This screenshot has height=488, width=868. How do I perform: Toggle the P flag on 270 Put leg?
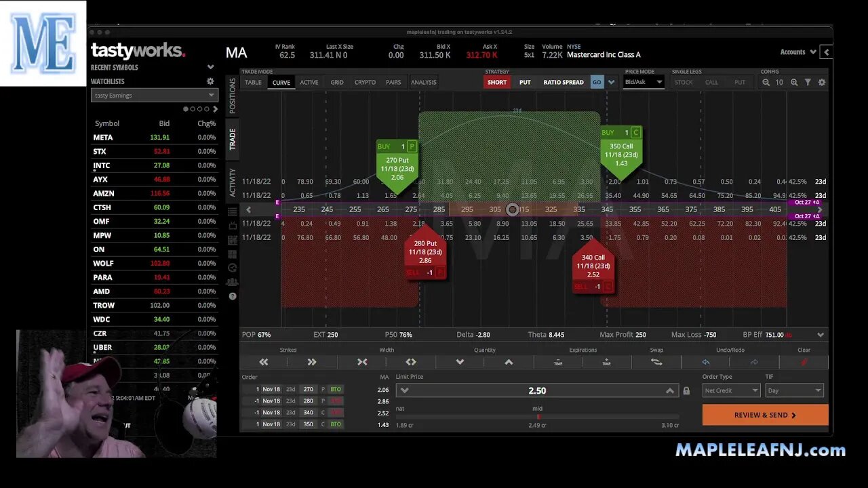[412, 146]
